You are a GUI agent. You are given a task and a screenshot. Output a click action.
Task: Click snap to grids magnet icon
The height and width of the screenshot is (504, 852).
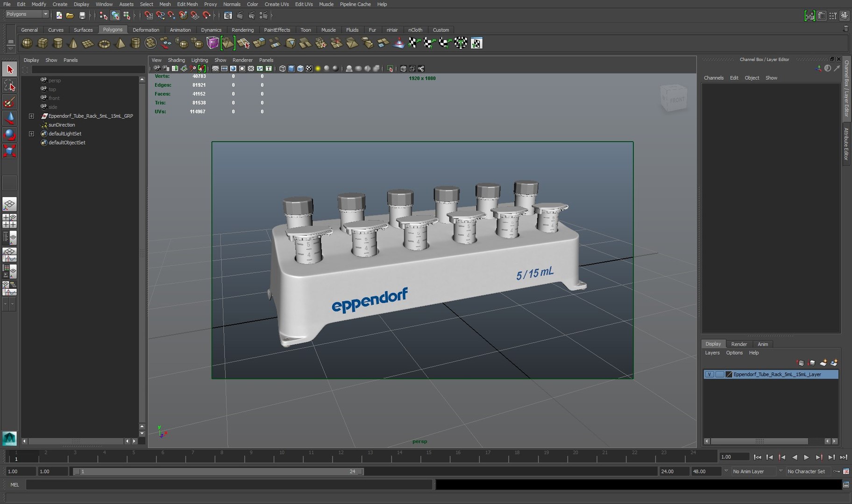[x=149, y=15]
